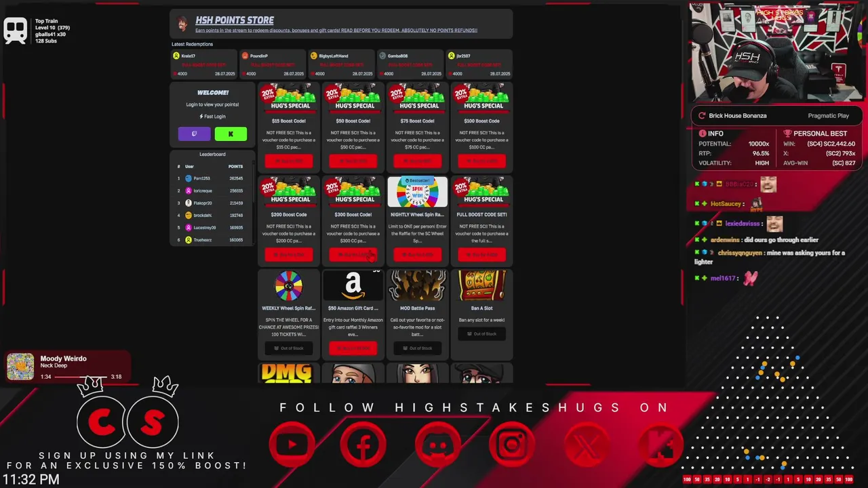Click jbr2107's avatar in redemptions

[x=451, y=56]
